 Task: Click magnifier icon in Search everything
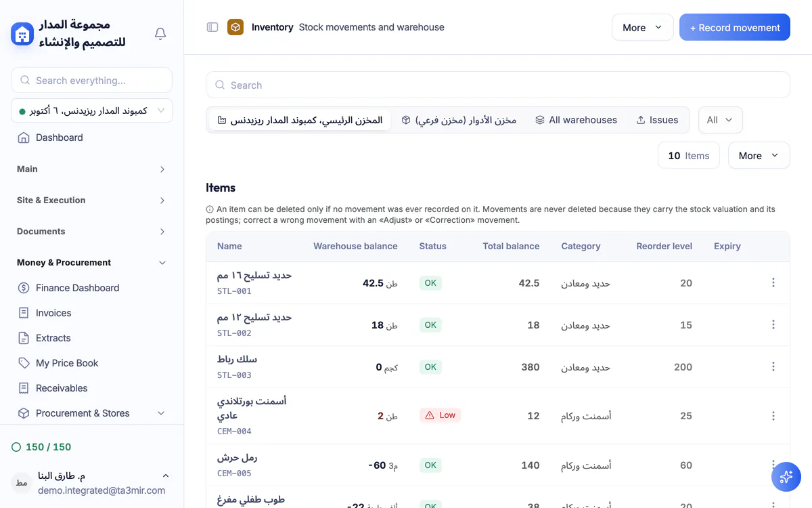tap(25, 81)
